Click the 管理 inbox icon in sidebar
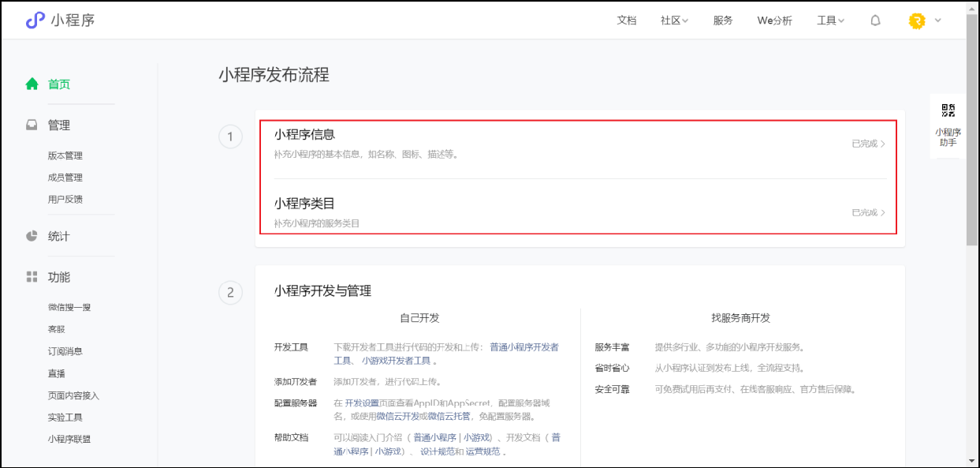Image resolution: width=980 pixels, height=468 pixels. pos(32,125)
